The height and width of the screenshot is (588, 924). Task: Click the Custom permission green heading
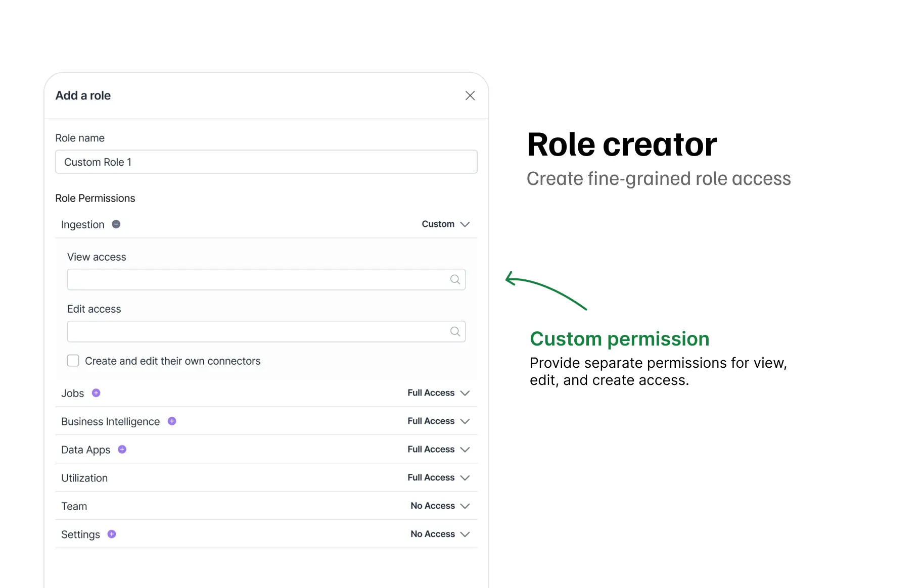click(x=620, y=339)
